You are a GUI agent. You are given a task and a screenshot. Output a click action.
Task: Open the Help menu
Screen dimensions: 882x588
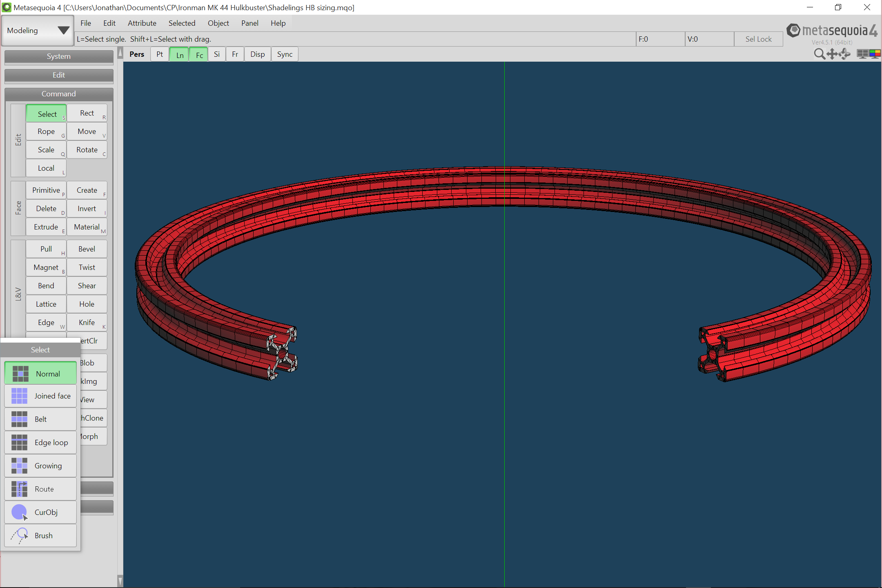click(278, 23)
